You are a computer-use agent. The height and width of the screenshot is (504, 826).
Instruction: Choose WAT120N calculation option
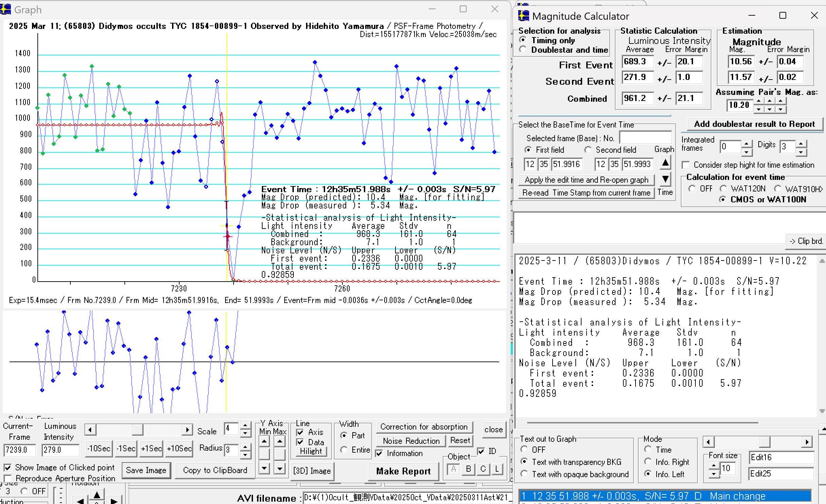click(x=723, y=189)
